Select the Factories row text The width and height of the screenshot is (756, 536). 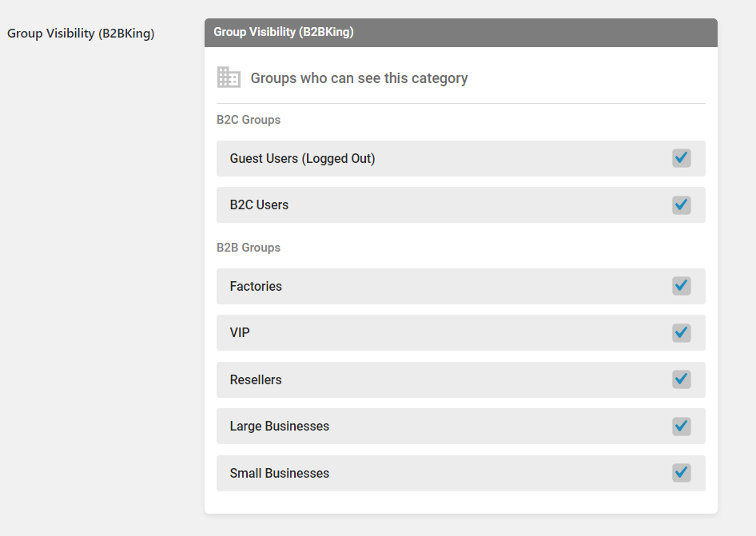pyautogui.click(x=256, y=286)
